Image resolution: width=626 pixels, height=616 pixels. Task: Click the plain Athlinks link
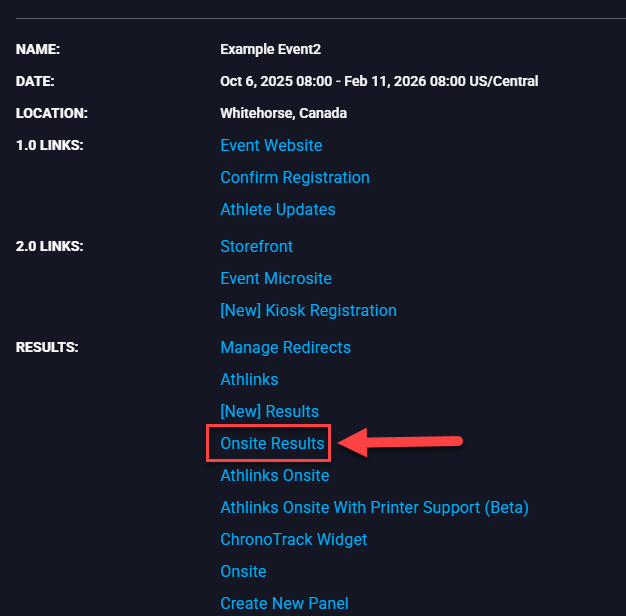(249, 380)
